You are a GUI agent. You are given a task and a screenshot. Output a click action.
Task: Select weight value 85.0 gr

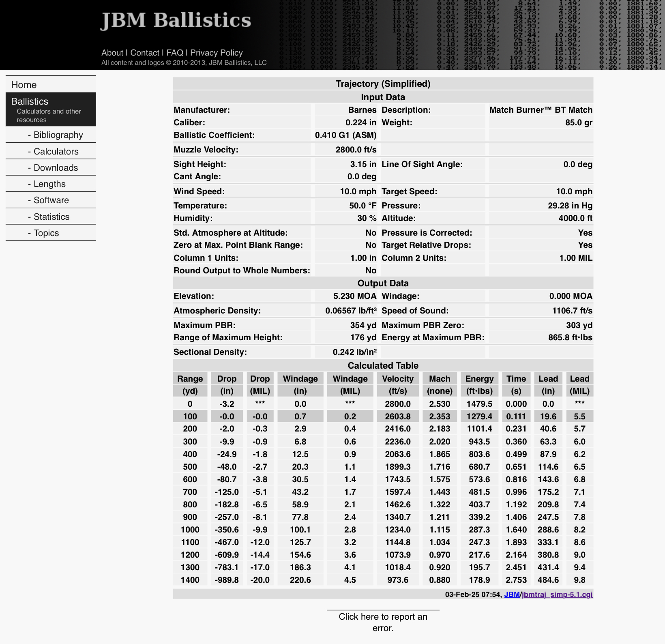click(579, 122)
